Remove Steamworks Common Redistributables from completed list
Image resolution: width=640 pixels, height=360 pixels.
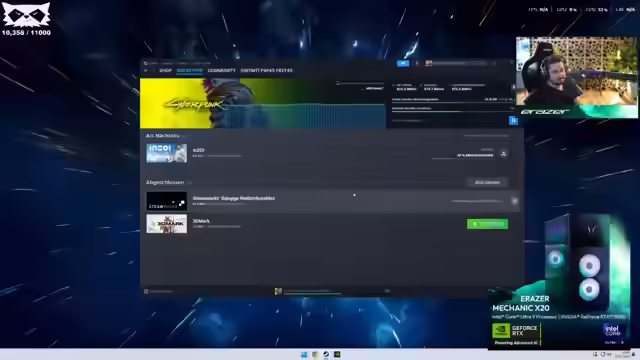pyautogui.click(x=514, y=201)
